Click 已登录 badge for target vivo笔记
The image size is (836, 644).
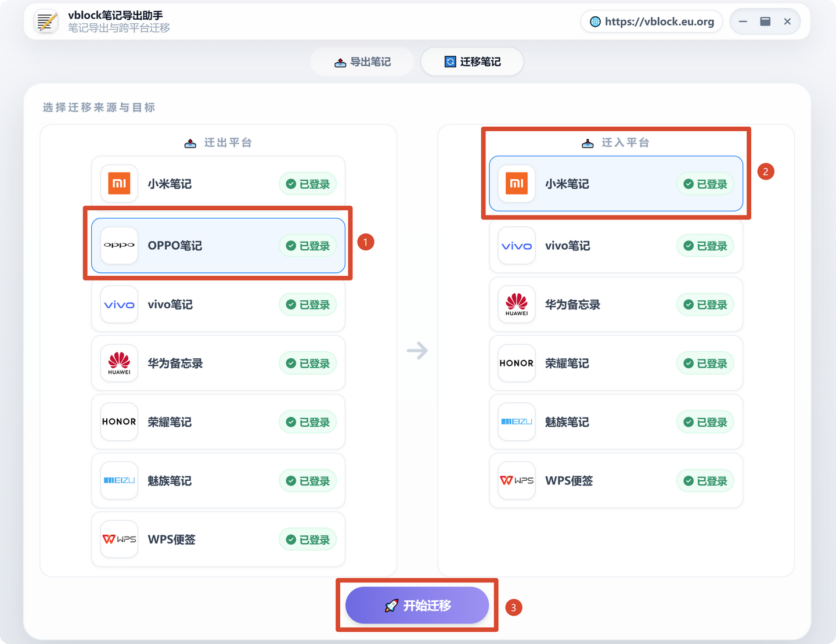pyautogui.click(x=705, y=246)
